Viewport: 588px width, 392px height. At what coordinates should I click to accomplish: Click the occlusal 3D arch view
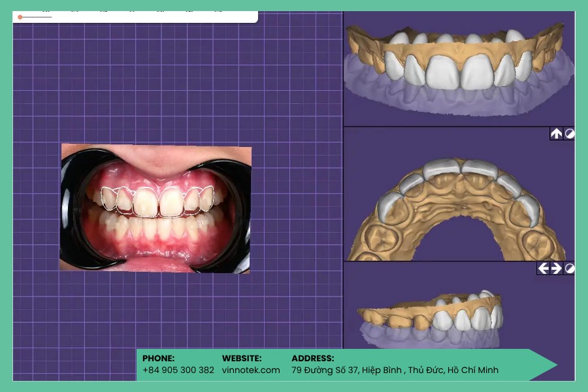[x=459, y=194]
